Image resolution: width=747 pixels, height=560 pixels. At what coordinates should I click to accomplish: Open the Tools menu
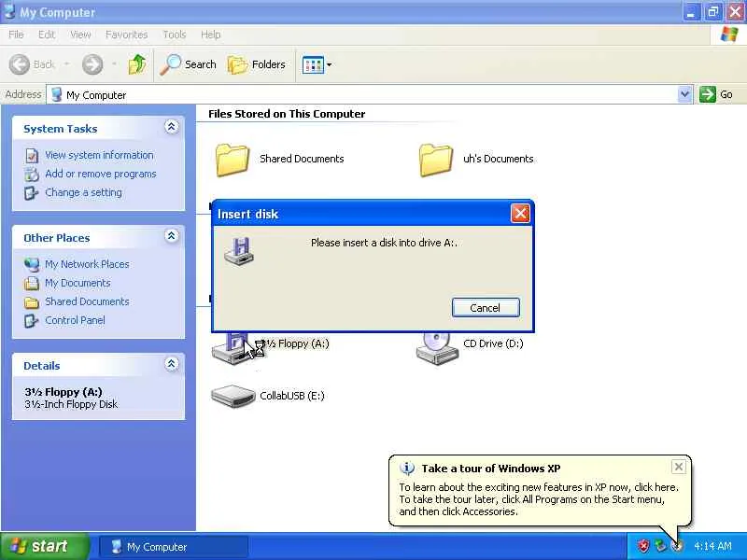pyautogui.click(x=175, y=35)
